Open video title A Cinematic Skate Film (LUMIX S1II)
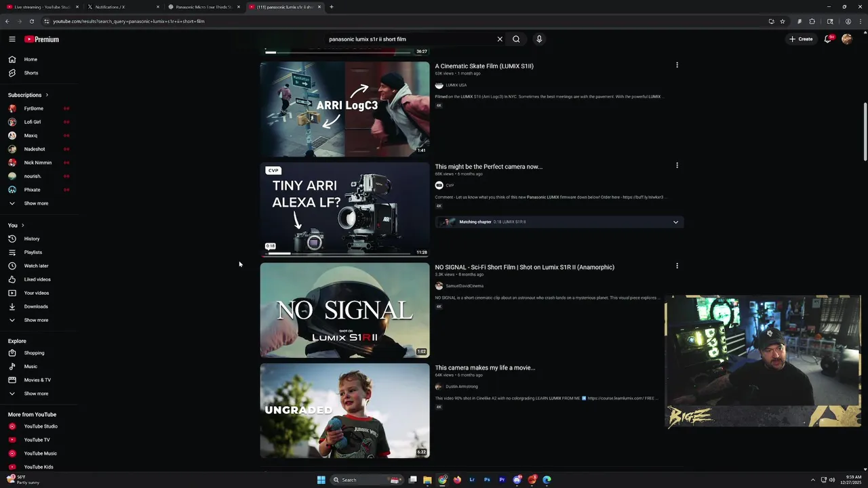Screen dimensions: 868x488 (x=484, y=66)
